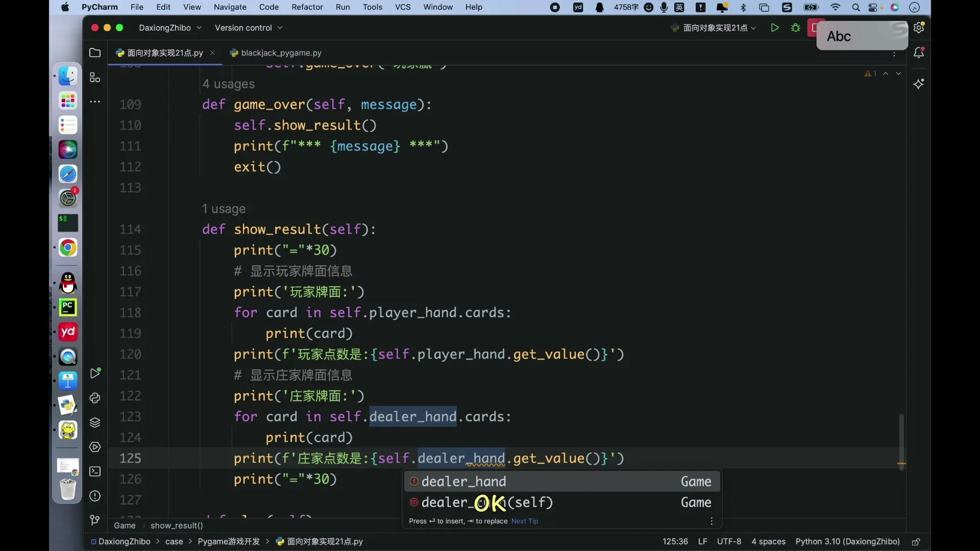Open the IDE notifications bell
980x551 pixels.
[x=919, y=53]
